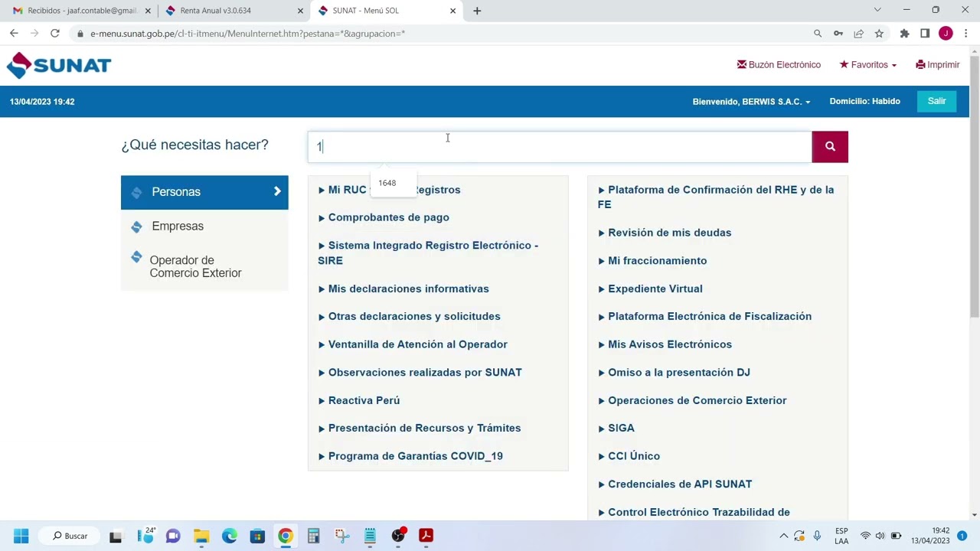
Task: Open File Explorer from the taskbar
Action: coord(201,536)
